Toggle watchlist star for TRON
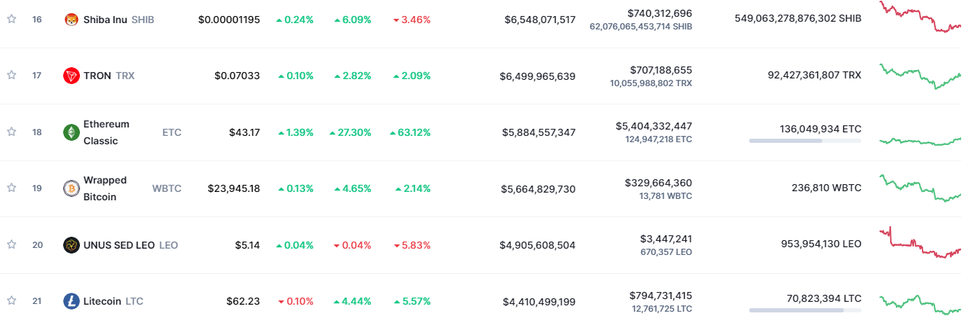Image resolution: width=980 pixels, height=325 pixels. tap(11, 76)
